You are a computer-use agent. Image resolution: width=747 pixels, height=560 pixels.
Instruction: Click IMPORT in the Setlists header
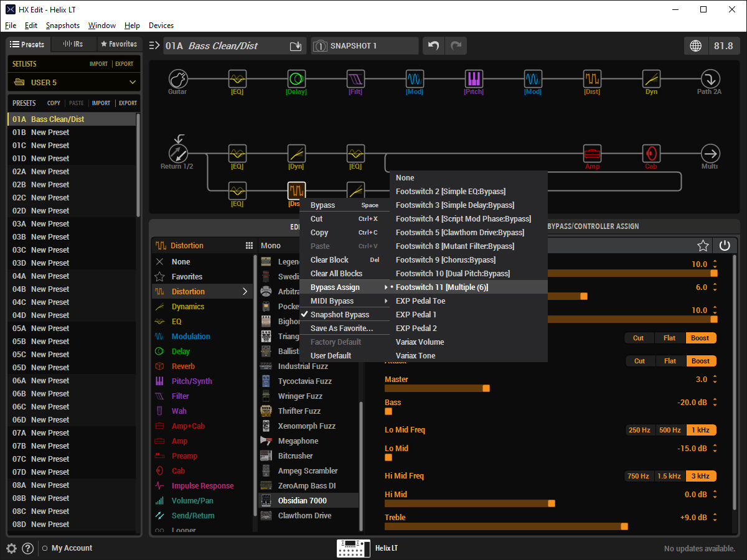tap(98, 64)
